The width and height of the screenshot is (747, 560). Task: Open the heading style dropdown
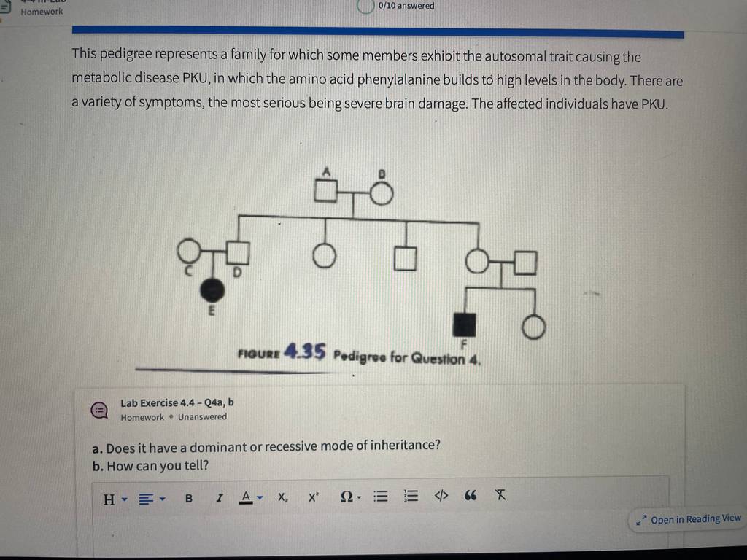click(115, 499)
